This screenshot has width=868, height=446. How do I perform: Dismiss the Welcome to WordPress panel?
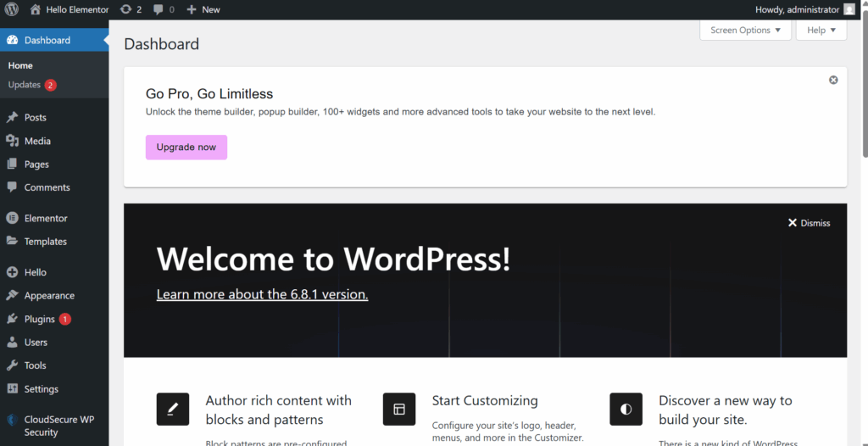(809, 223)
